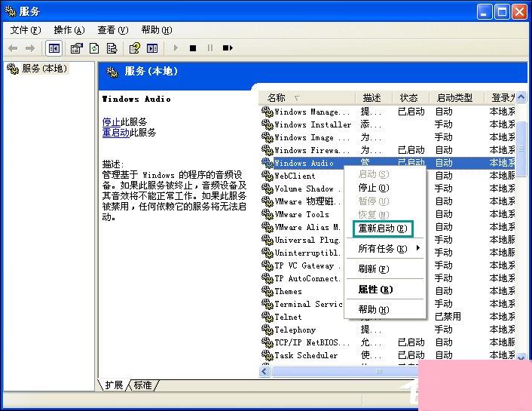532x411 pixels.
Task: Click gear icon of Telnet row
Action: coord(267,317)
